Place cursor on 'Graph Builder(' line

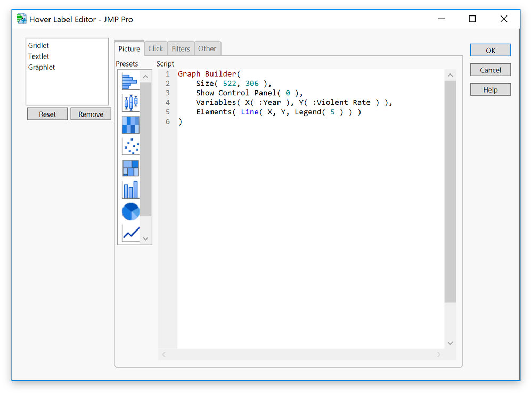coord(209,73)
